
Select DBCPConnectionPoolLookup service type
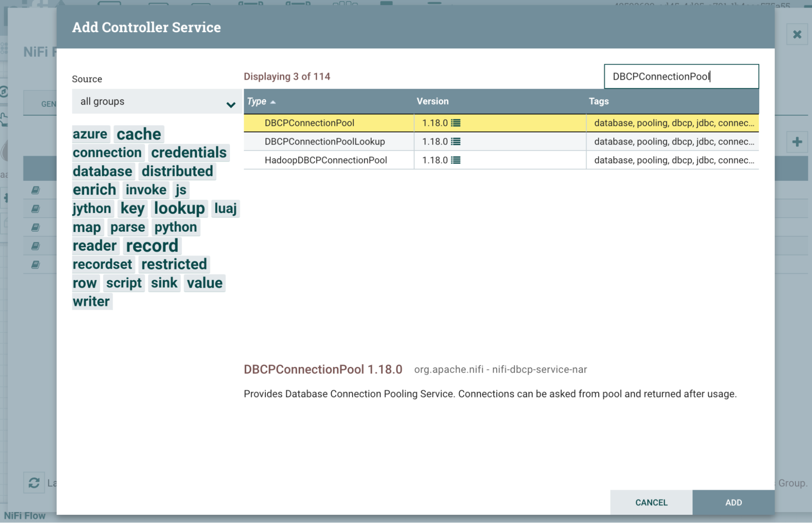click(x=324, y=141)
